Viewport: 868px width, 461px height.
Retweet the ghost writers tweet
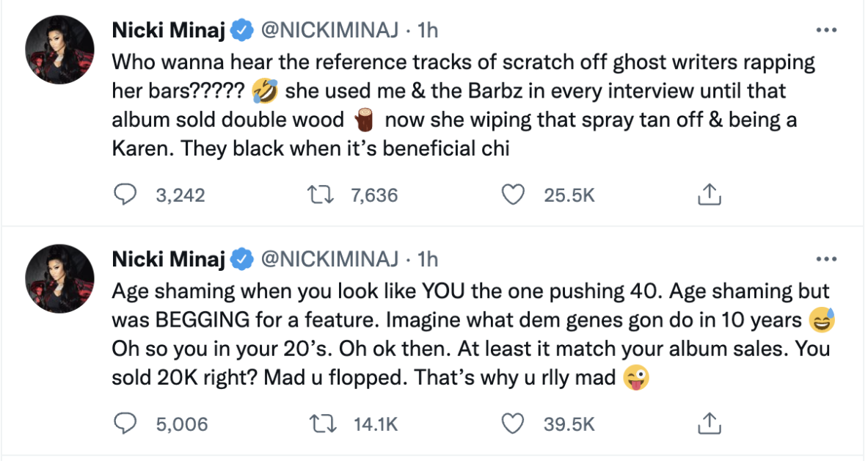321,195
